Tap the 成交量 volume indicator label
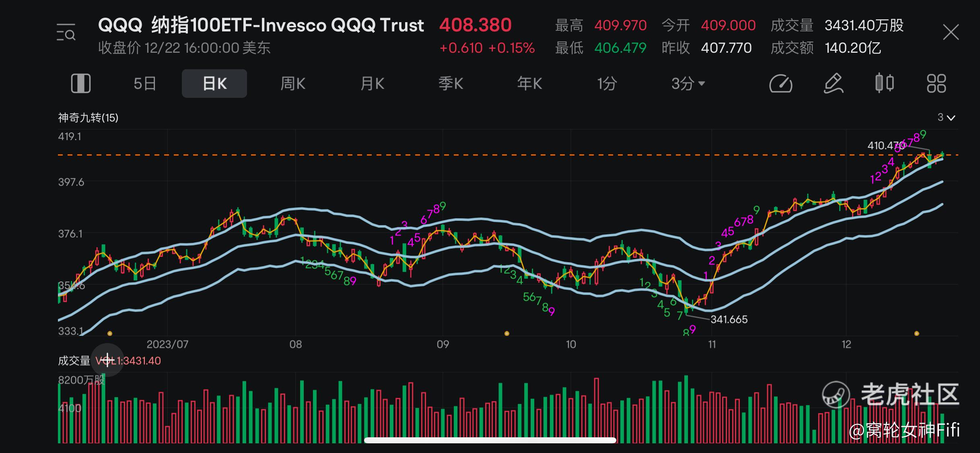 [x=74, y=360]
